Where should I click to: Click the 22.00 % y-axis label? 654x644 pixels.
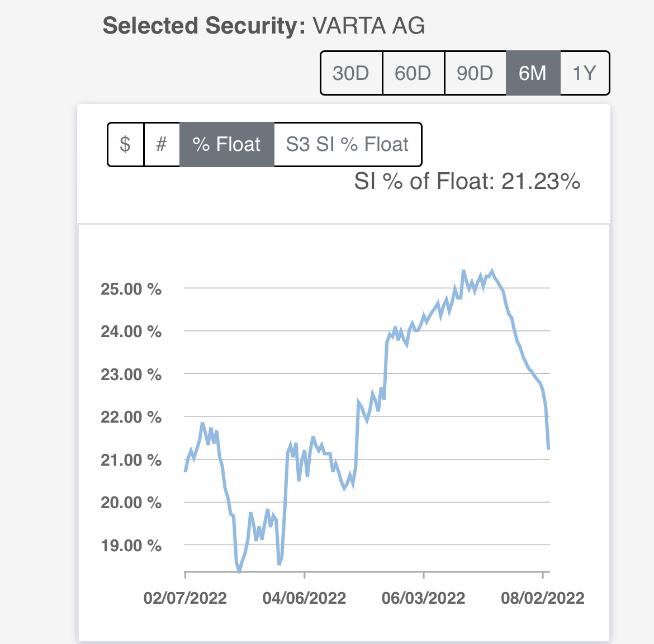(131, 417)
